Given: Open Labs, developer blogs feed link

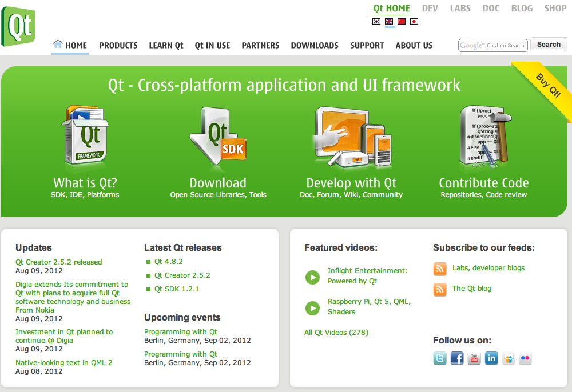Looking at the screenshot, I should tap(488, 268).
